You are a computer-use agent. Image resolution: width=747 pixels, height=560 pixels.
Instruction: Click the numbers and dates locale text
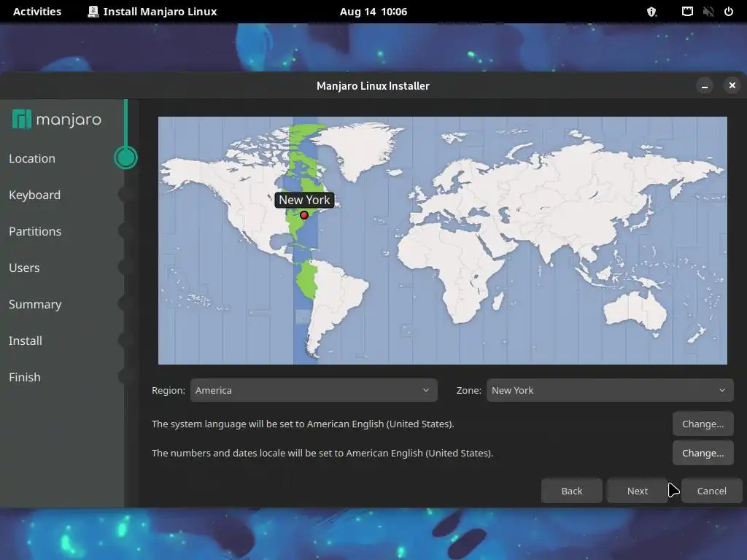pos(322,453)
